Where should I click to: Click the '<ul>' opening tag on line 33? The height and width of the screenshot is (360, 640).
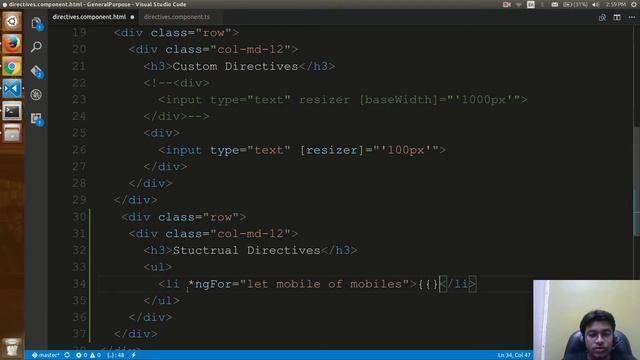click(158, 267)
